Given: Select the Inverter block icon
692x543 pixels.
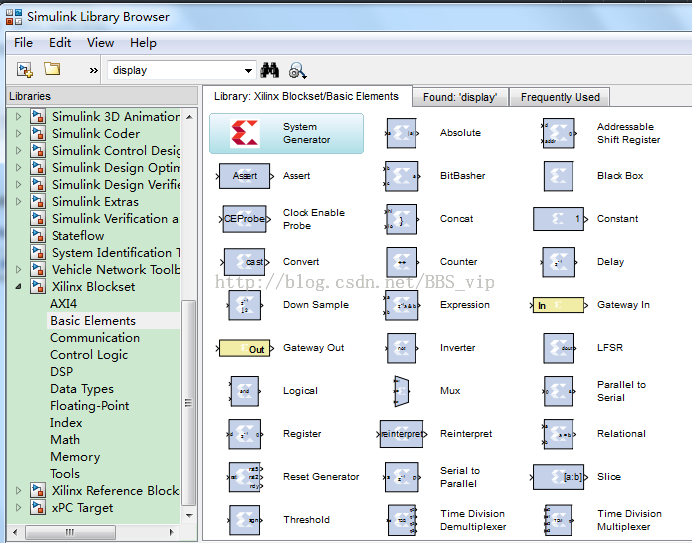Looking at the screenshot, I should [401, 348].
